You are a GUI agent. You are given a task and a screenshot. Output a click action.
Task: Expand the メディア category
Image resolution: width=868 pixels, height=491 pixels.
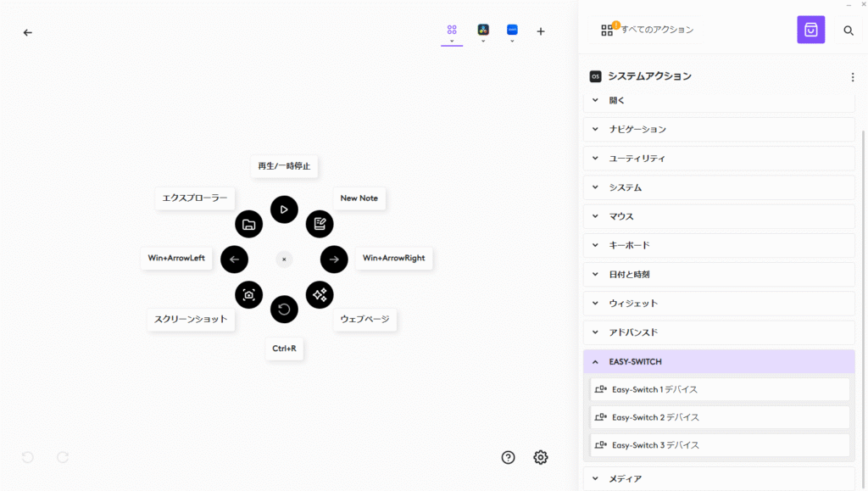click(718, 478)
